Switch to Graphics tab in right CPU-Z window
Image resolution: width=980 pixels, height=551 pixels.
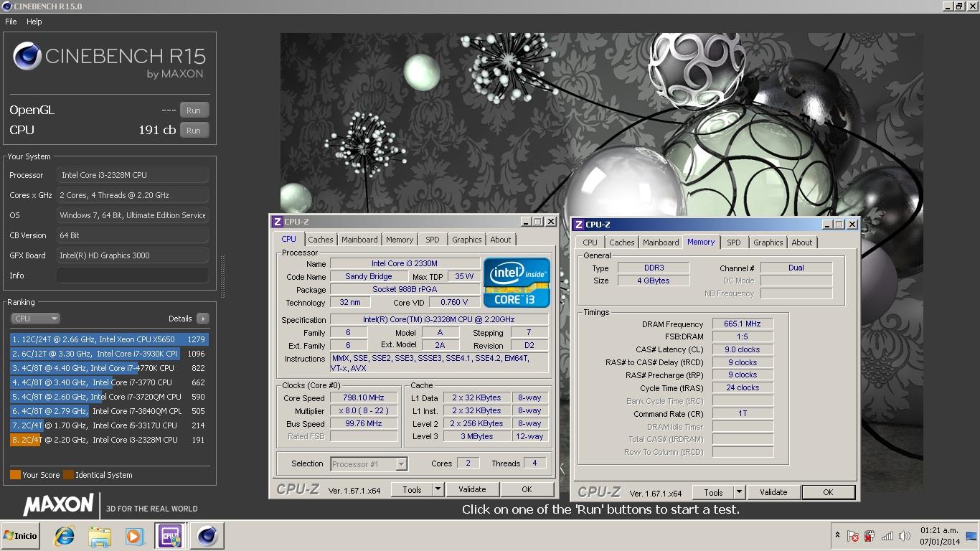[768, 242]
